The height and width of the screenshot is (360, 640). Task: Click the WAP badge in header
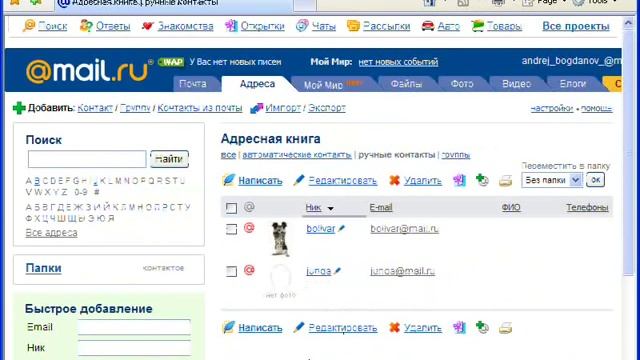click(171, 62)
